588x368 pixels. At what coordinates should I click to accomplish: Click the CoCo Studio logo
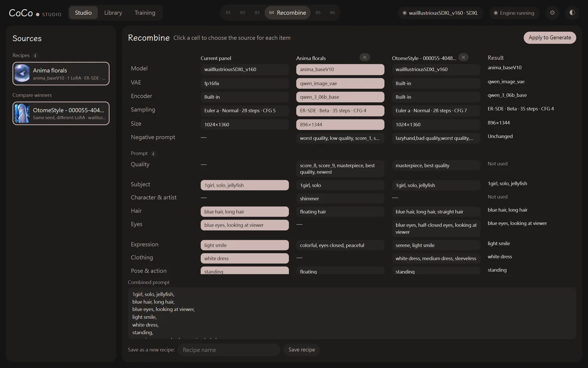35,13
